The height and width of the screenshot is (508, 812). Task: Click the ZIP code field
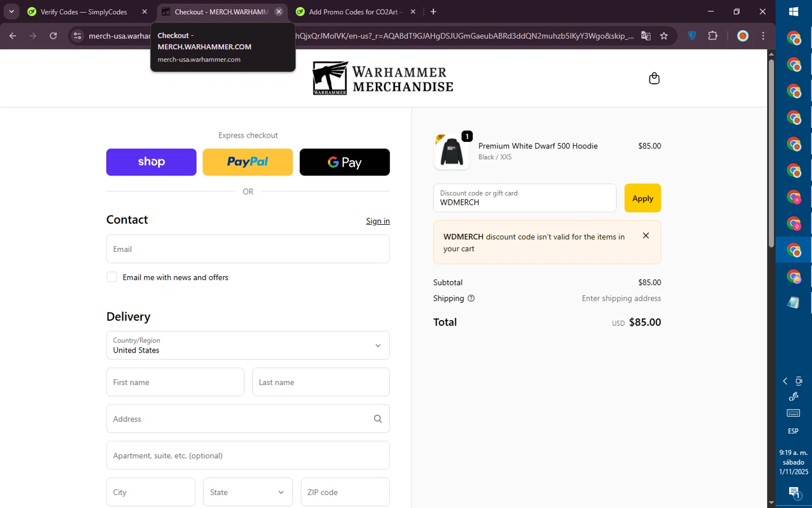[345, 492]
